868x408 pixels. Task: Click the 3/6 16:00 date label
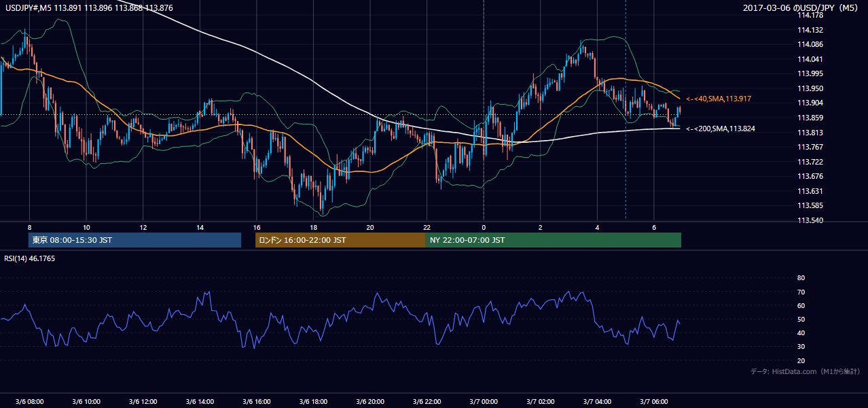tap(257, 402)
